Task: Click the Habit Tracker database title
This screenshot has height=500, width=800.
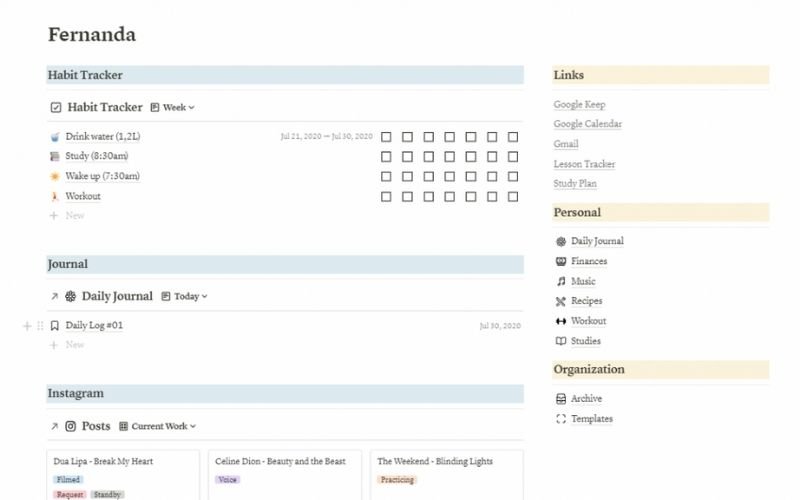Action: coord(105,107)
